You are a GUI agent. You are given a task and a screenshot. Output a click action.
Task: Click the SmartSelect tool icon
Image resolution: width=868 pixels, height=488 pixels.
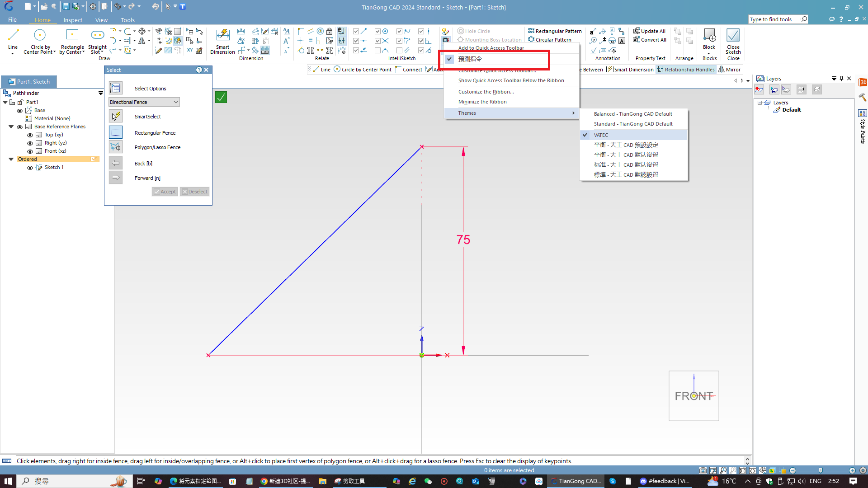116,116
